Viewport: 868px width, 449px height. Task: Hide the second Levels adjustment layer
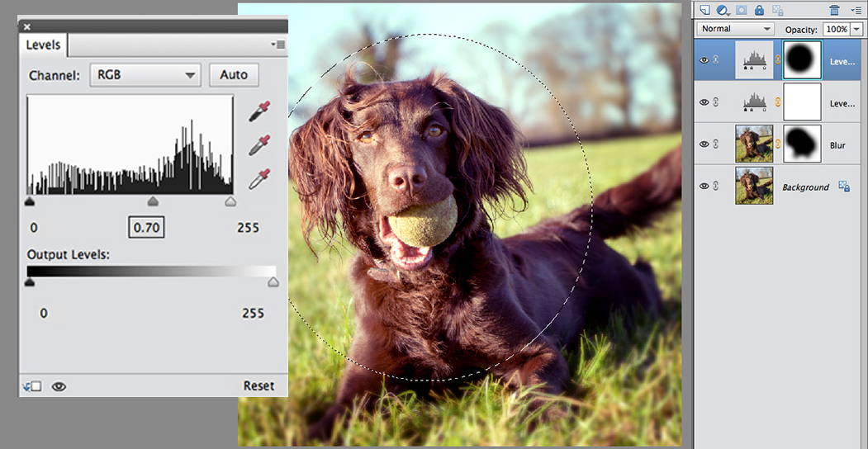click(x=704, y=102)
